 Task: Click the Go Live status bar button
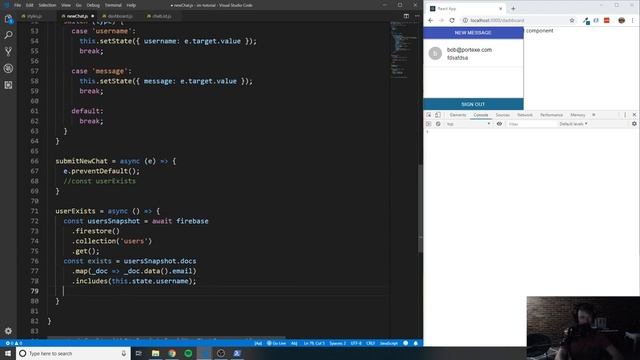click(x=276, y=343)
